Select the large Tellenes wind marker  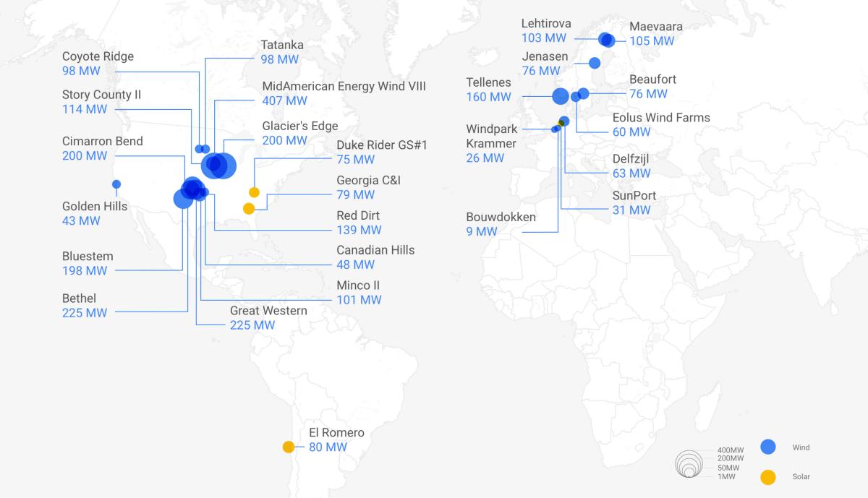[561, 96]
